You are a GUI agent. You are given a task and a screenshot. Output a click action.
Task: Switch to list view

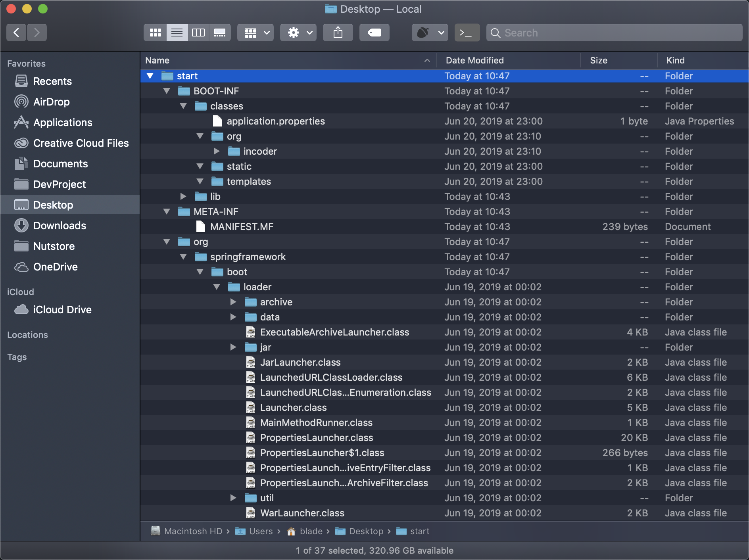(x=177, y=33)
